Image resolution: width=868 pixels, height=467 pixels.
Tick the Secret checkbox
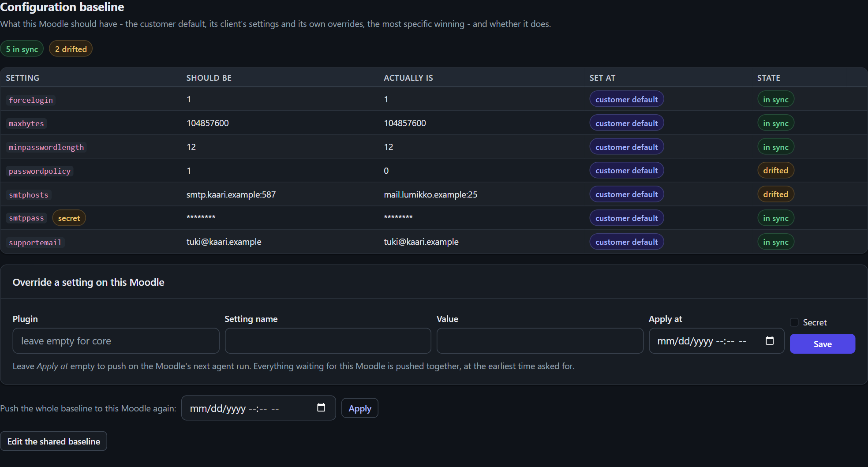(794, 322)
